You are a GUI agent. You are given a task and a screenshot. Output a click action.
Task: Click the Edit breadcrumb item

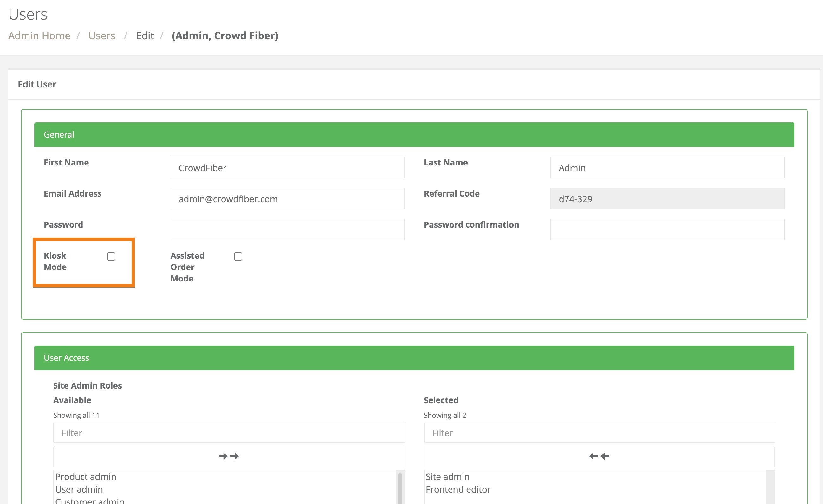tap(145, 36)
